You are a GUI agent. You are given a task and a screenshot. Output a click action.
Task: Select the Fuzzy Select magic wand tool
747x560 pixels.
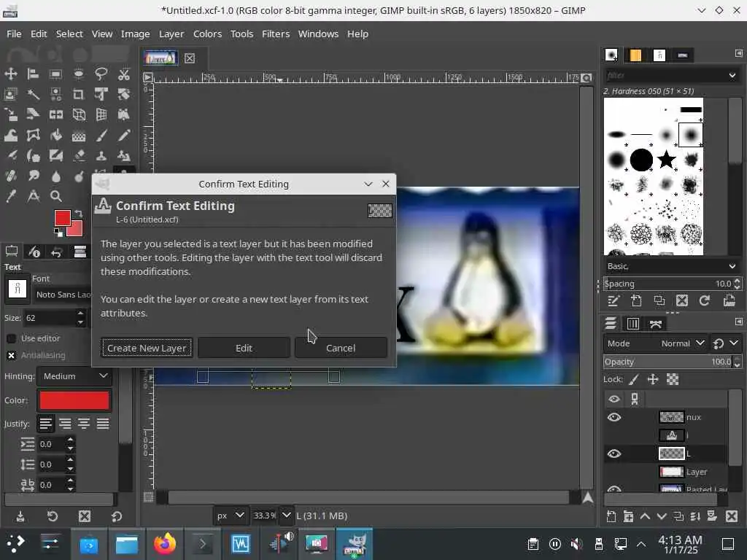coord(33,94)
